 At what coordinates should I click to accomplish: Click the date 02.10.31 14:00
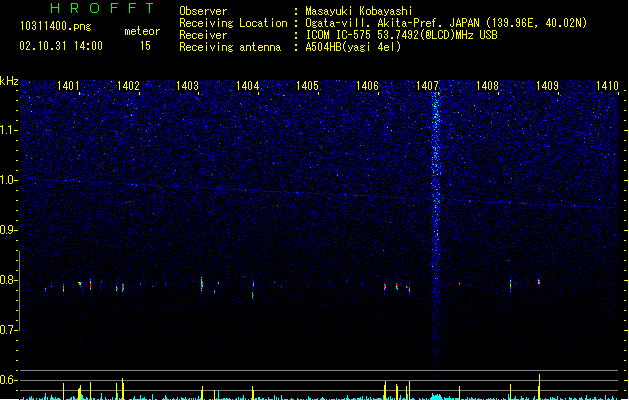[x=61, y=46]
